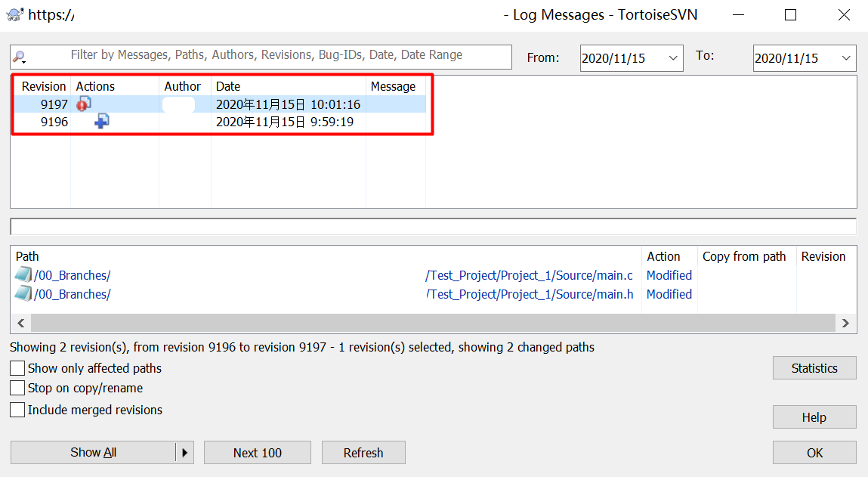Sort by the Author column header
The height and width of the screenshot is (477, 868).
[x=182, y=86]
